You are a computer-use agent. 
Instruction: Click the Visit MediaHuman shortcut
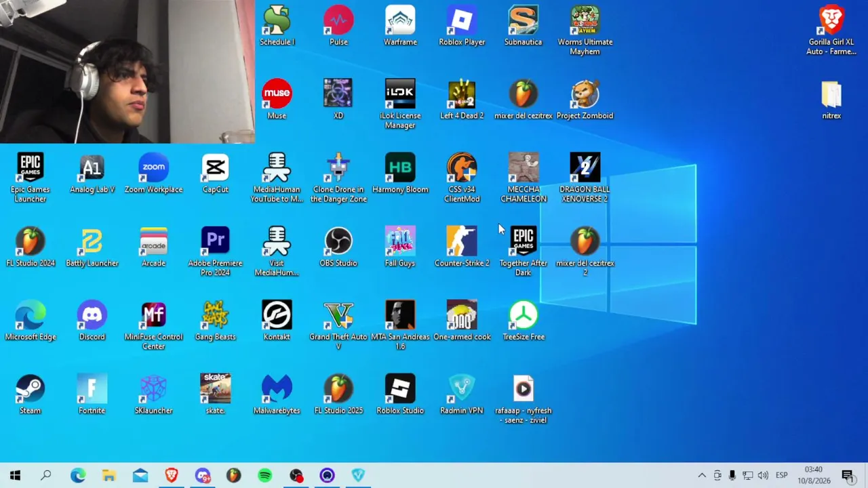(277, 252)
